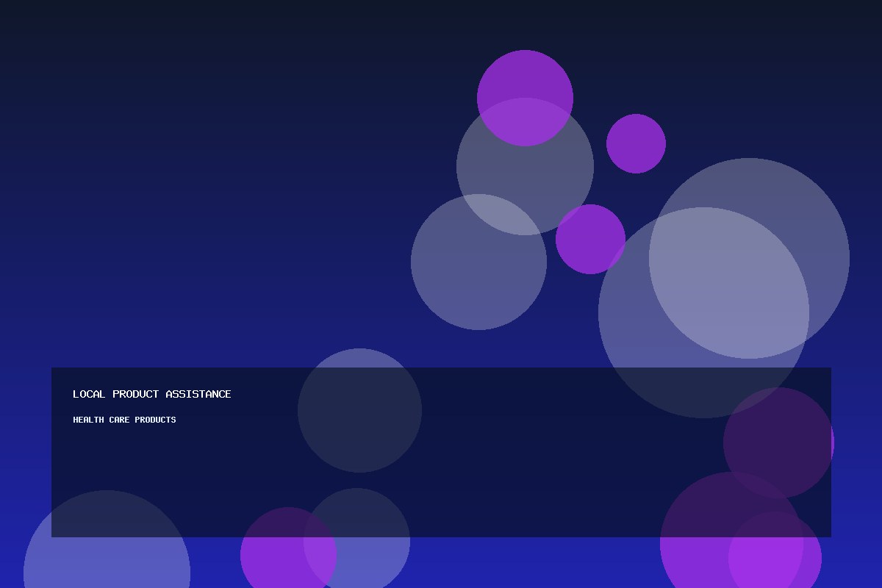Select the Health Care Products subtitle

point(124,420)
